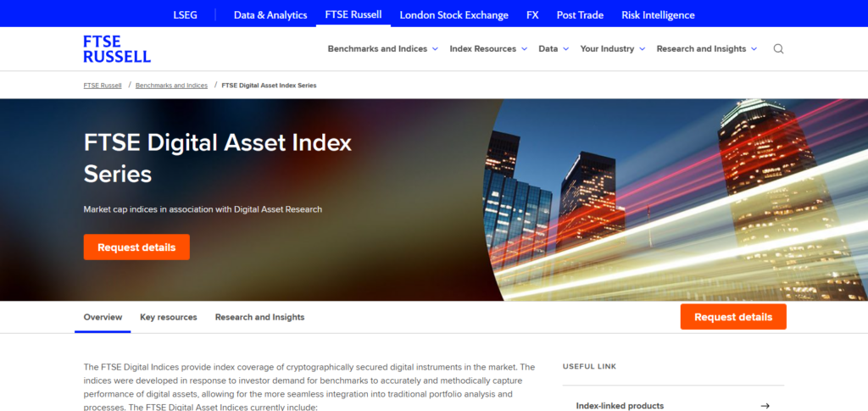868x411 pixels.
Task: Click Request details button in tab bar
Action: [x=733, y=317]
